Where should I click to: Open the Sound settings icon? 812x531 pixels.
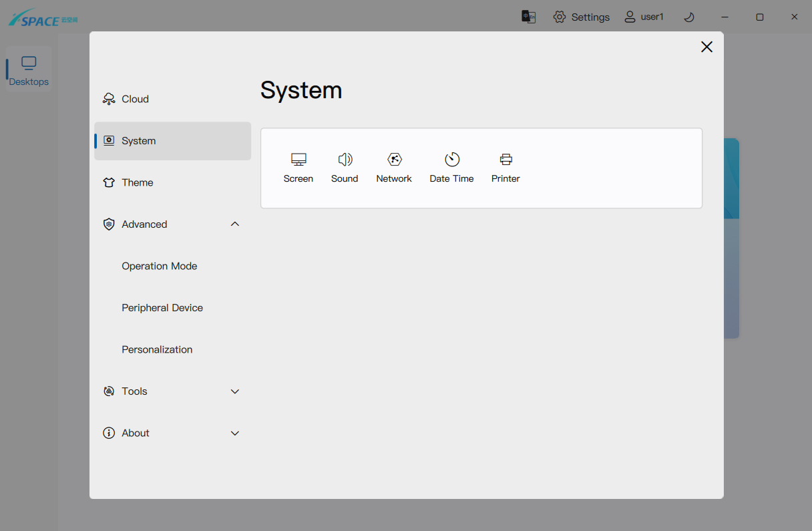click(x=345, y=160)
